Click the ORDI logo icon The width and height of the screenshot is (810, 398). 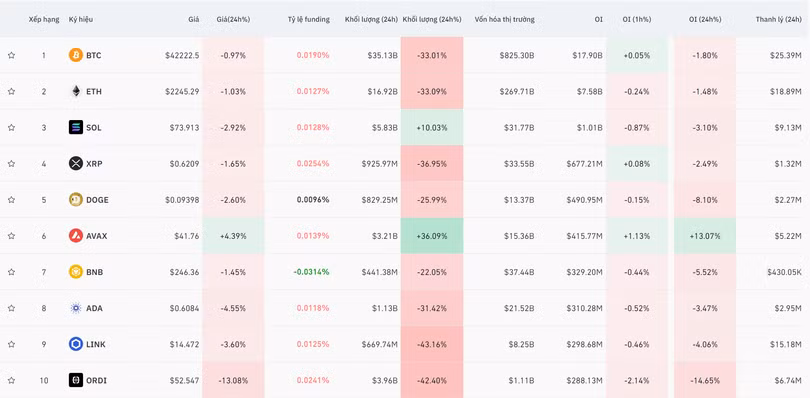point(76,380)
